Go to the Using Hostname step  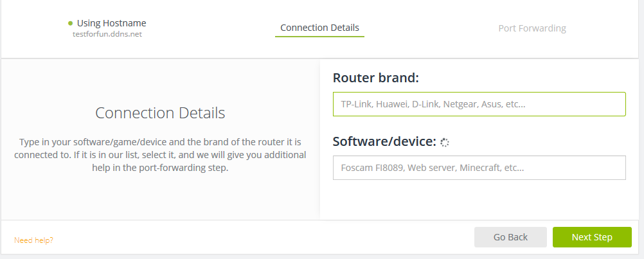tap(111, 23)
